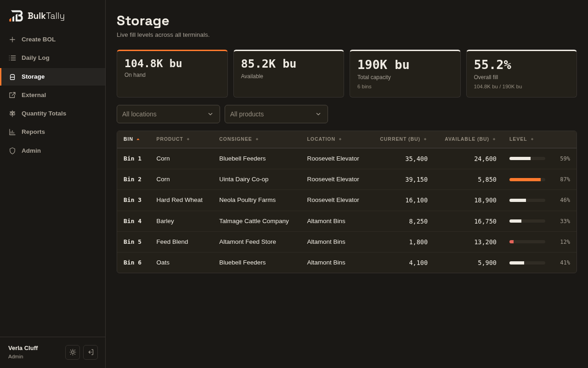Go to Daily Log
Image resolution: width=588 pixels, height=368 pixels.
[52, 58]
